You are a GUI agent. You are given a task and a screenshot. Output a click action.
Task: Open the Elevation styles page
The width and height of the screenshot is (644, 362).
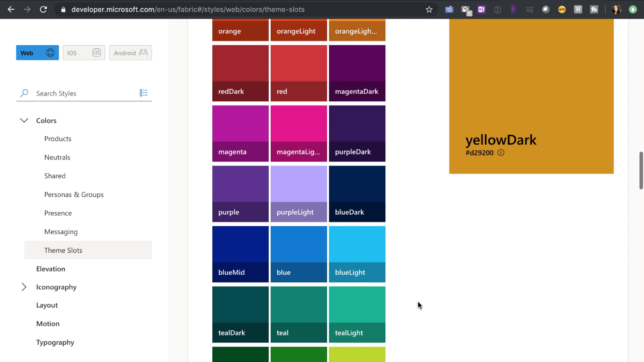[51, 269]
